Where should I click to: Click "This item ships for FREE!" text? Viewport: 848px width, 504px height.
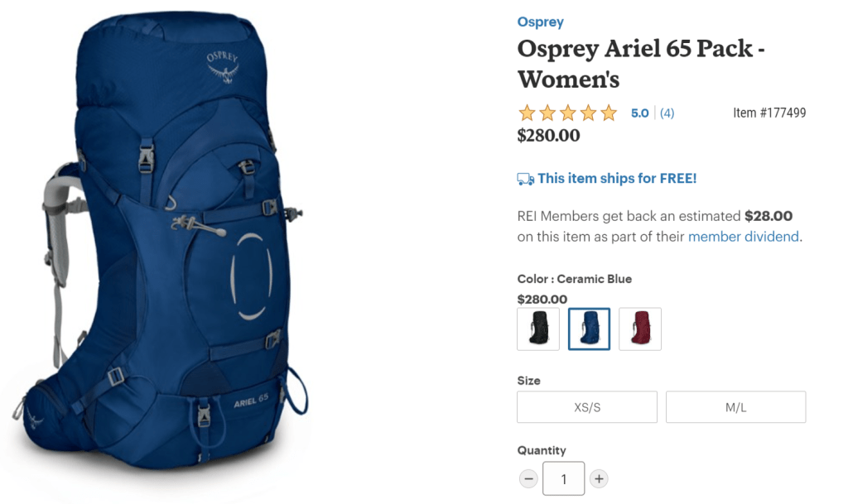[x=617, y=178]
